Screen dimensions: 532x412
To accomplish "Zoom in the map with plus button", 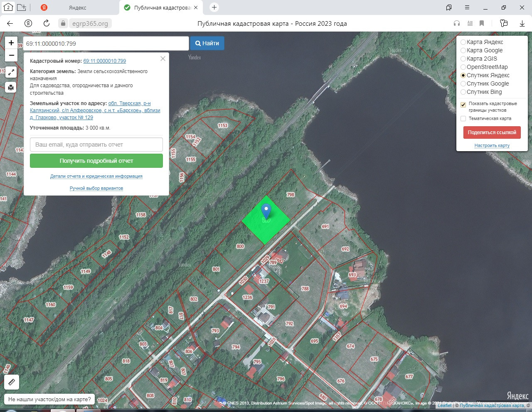I will coord(11,42).
